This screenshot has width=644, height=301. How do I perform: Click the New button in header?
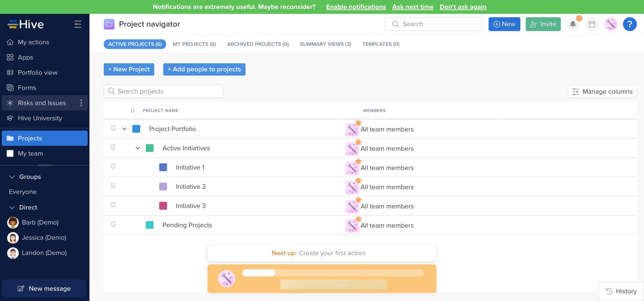(x=504, y=24)
